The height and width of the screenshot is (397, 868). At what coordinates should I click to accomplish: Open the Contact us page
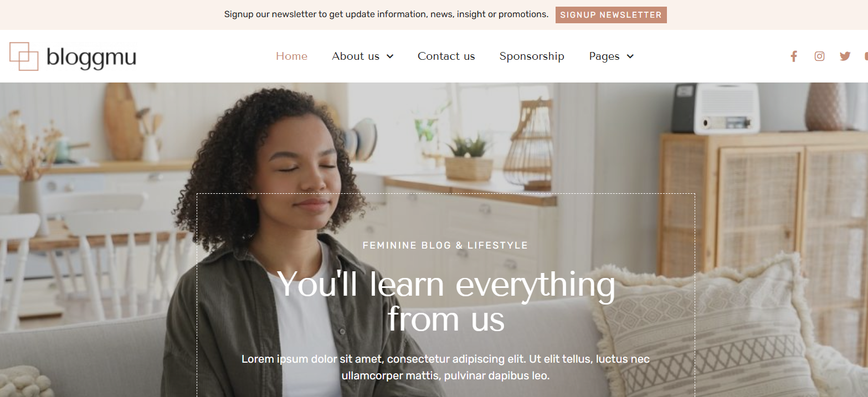coord(446,56)
